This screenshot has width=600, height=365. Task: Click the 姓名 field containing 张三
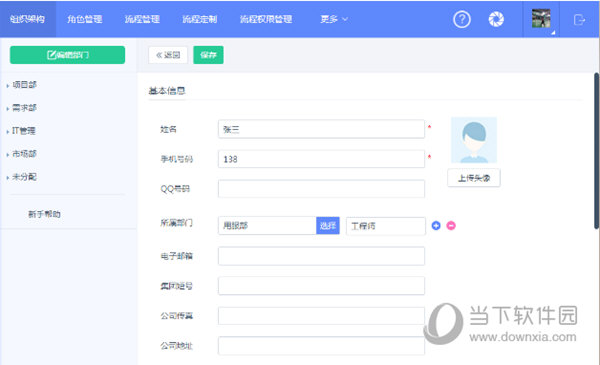pos(321,129)
